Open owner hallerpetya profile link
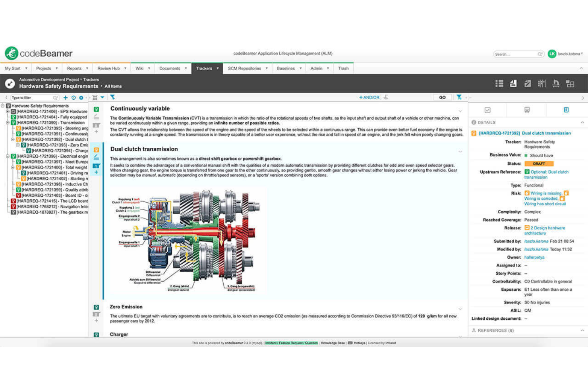The width and height of the screenshot is (588, 392). [x=534, y=257]
